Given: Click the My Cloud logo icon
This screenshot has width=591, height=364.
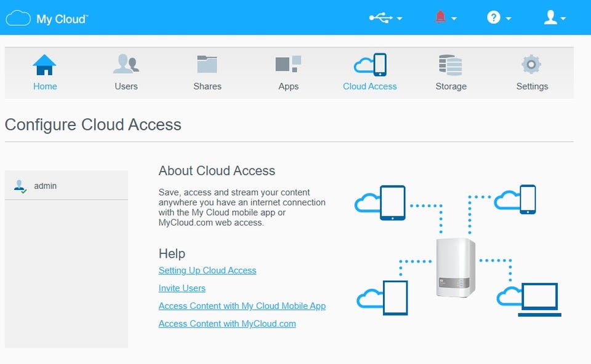Looking at the screenshot, I should tap(18, 18).
